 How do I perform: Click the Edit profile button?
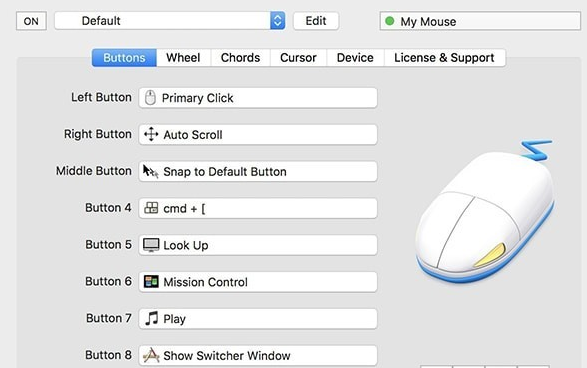[x=316, y=21]
